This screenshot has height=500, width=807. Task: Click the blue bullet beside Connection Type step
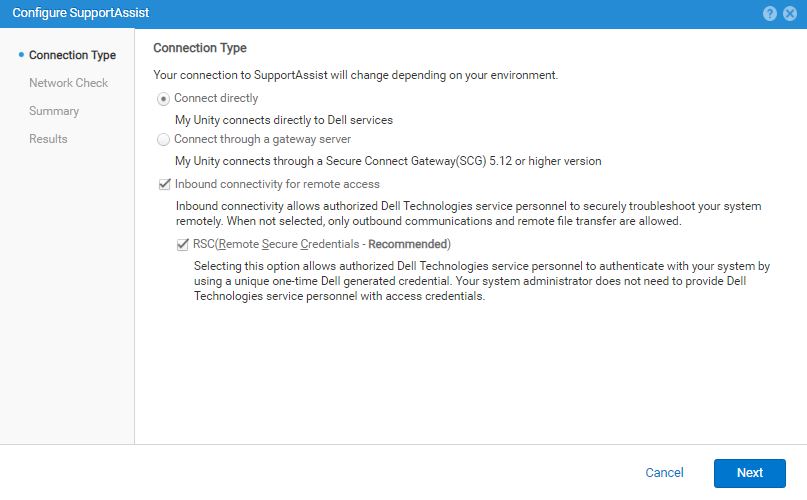click(x=21, y=55)
